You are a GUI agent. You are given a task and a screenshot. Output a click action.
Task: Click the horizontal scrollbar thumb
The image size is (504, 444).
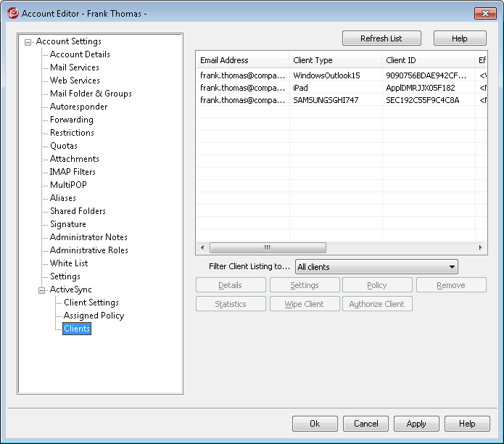267,247
